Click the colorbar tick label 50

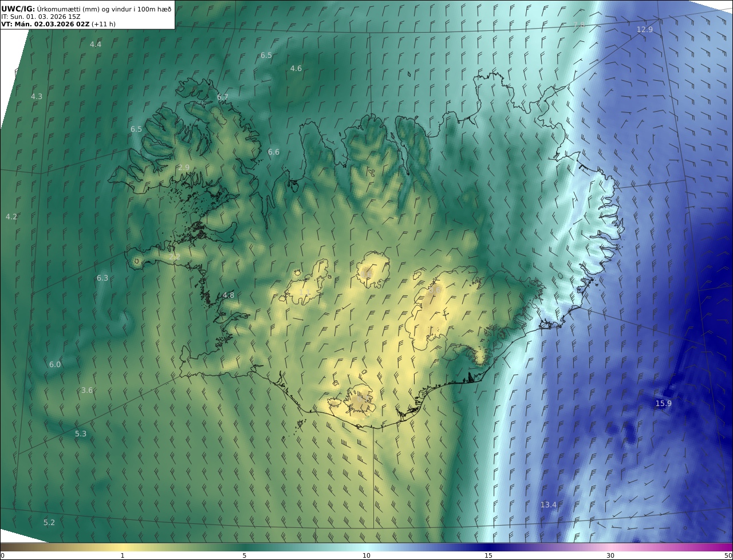728,555
